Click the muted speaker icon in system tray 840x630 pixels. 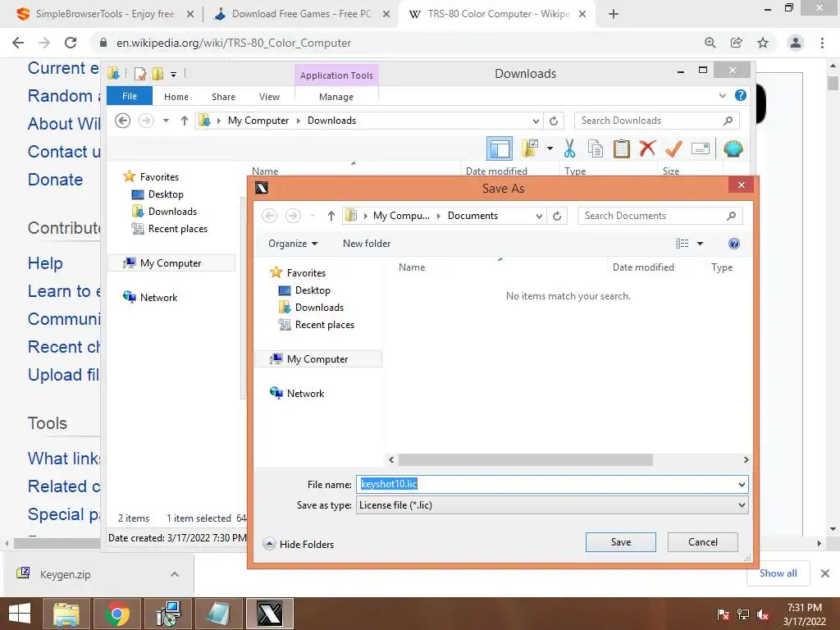point(763,614)
